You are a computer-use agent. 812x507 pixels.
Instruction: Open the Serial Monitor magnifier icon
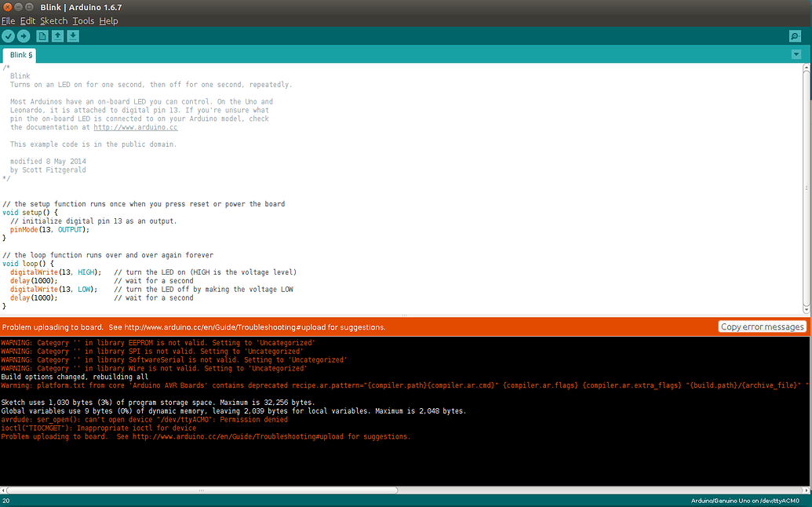pyautogui.click(x=795, y=35)
